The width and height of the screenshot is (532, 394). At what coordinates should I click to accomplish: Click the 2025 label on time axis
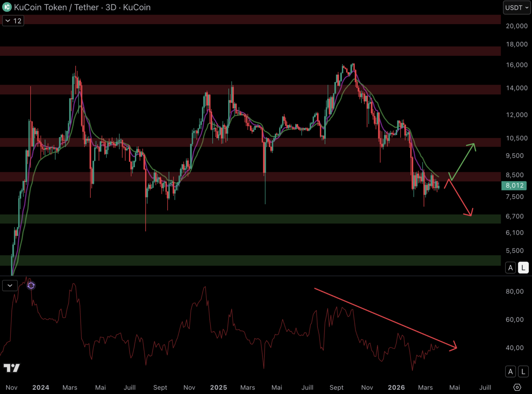pyautogui.click(x=218, y=387)
